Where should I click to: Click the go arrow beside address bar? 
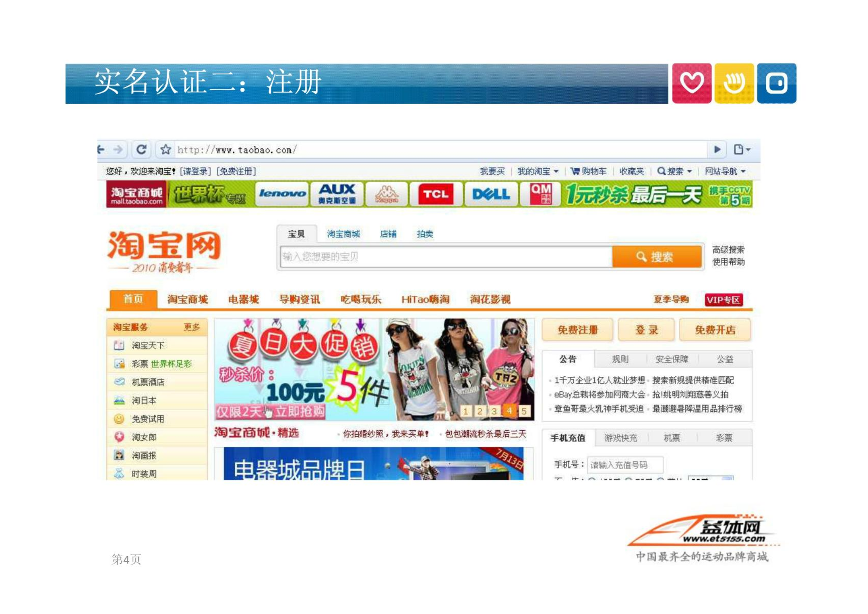717,149
